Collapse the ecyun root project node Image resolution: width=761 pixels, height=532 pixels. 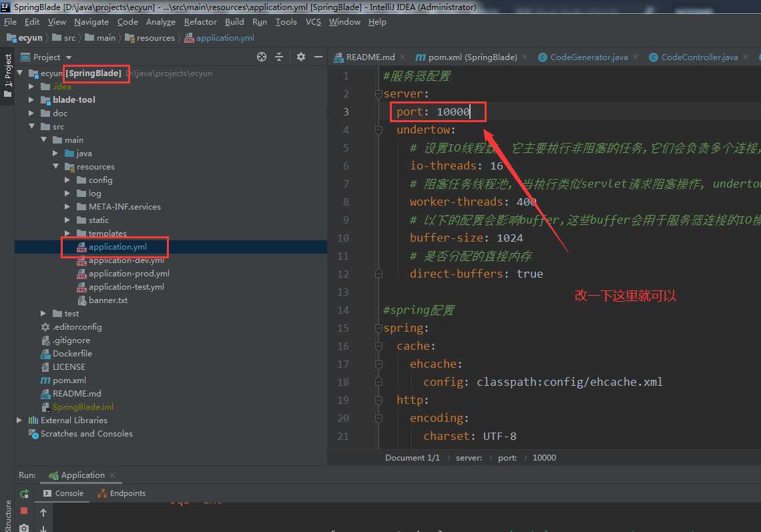20,73
